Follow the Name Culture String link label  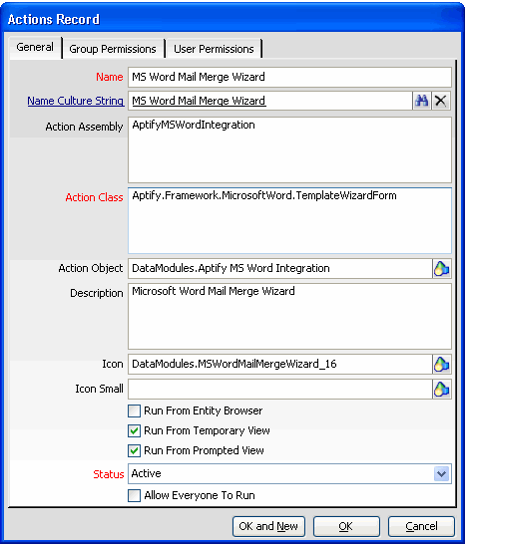[x=75, y=101]
